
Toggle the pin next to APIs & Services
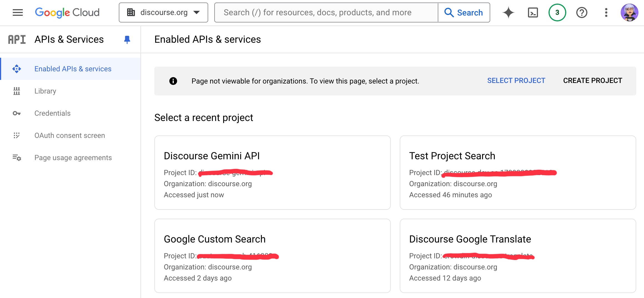pos(127,40)
